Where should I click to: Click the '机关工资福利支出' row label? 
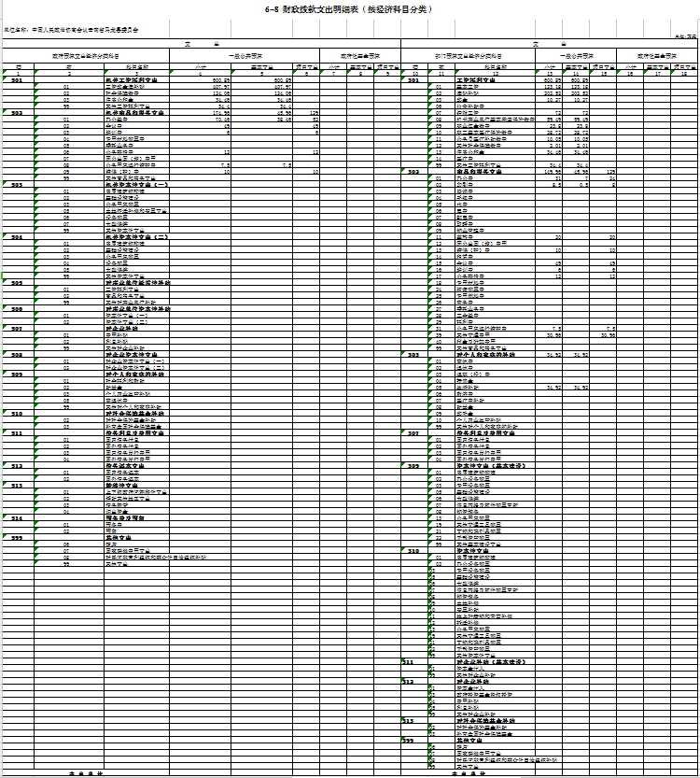[x=135, y=81]
